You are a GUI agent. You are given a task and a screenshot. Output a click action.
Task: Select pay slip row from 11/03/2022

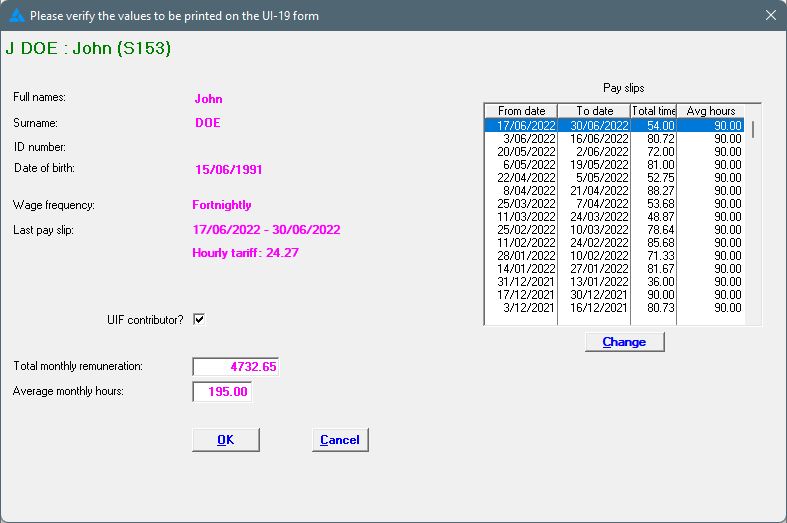pos(614,217)
